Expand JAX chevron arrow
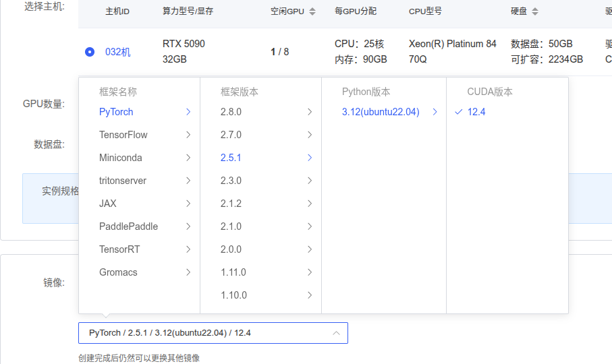 (188, 204)
